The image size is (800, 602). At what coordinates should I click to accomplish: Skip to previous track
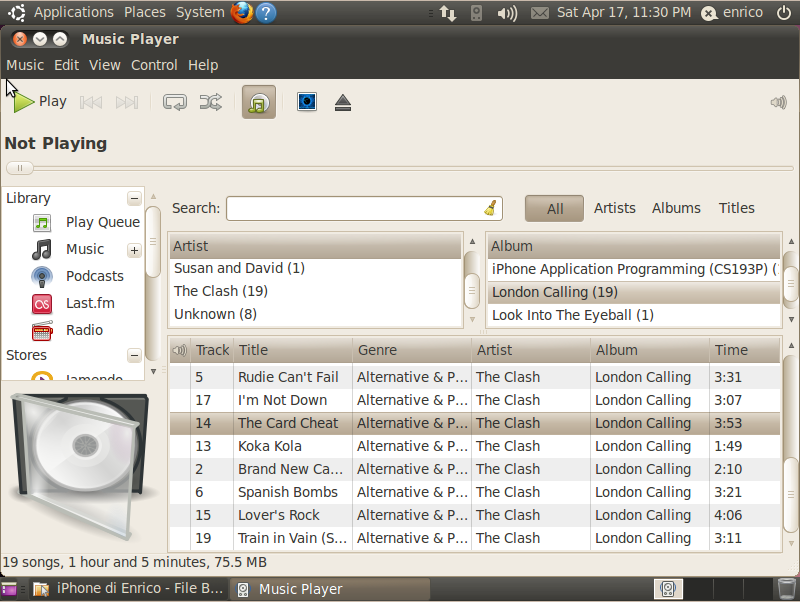91,103
